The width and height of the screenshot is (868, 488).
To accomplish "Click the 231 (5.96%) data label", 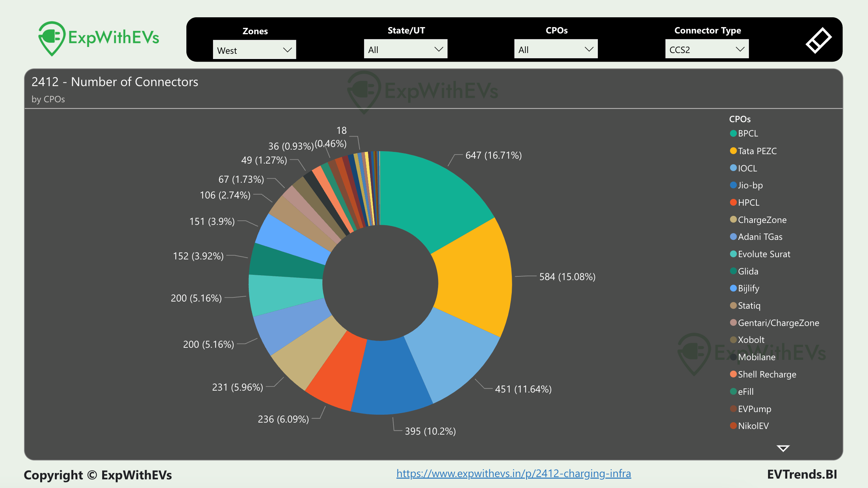I will (237, 387).
